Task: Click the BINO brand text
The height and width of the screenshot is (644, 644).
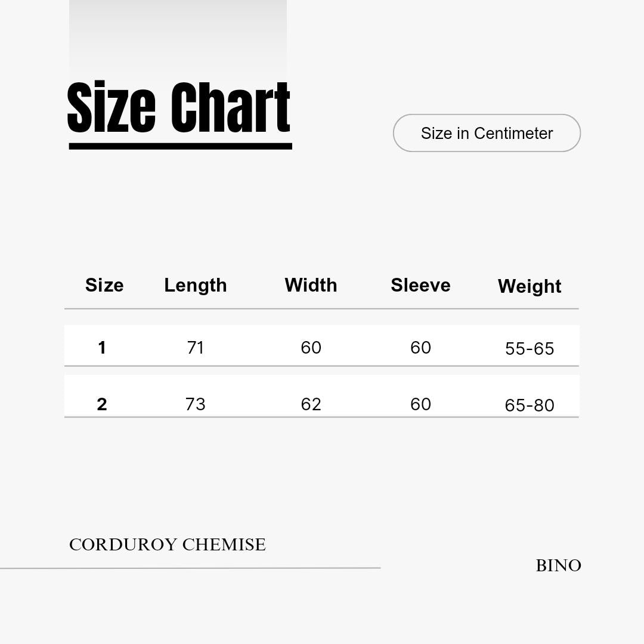Action: [559, 565]
